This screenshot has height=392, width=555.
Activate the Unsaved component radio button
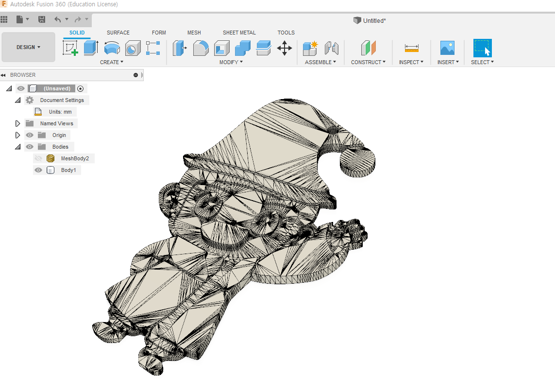(80, 88)
